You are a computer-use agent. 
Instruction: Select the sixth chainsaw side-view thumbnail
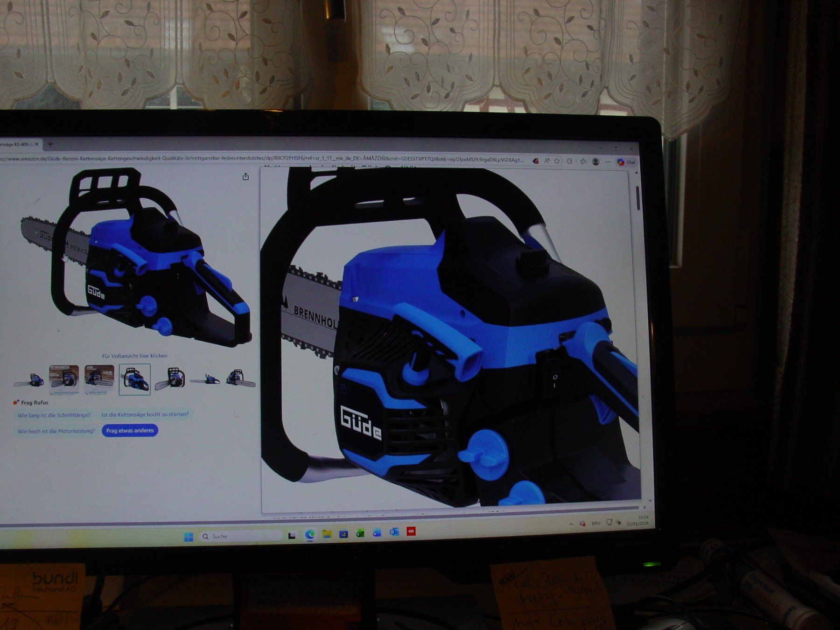(x=205, y=379)
